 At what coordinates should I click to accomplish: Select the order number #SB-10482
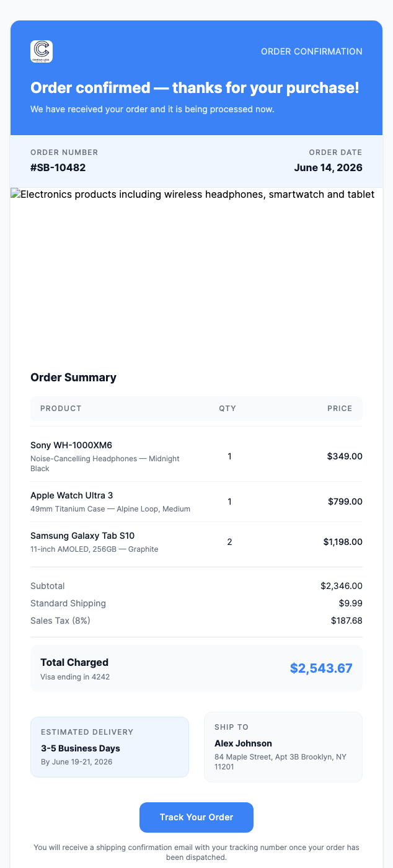pos(58,167)
